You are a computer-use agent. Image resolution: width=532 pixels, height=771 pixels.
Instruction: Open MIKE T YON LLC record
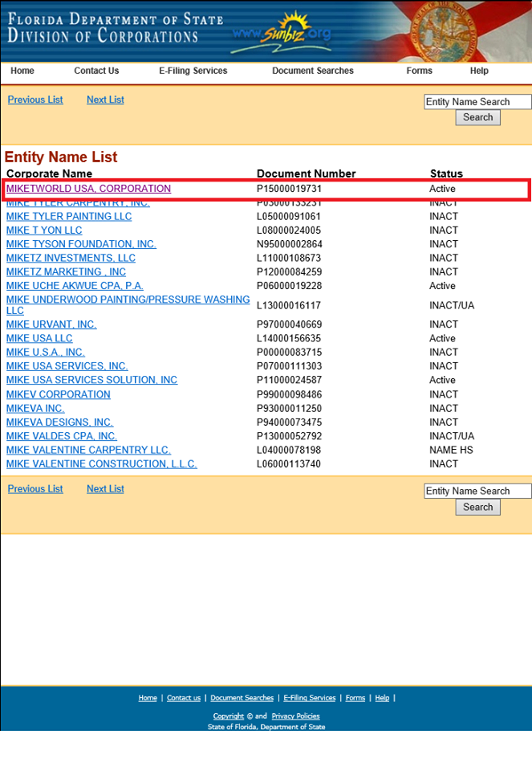pos(44,230)
